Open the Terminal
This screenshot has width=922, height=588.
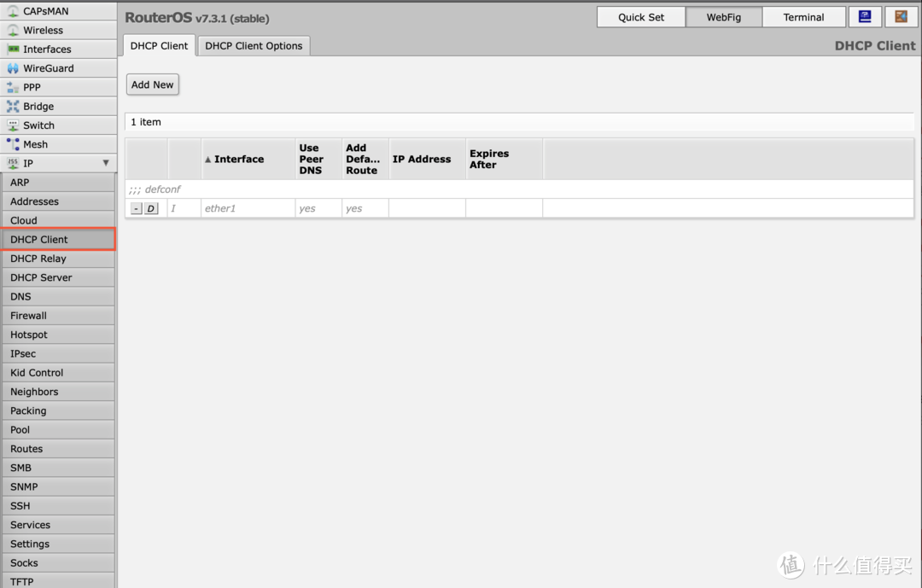click(804, 17)
